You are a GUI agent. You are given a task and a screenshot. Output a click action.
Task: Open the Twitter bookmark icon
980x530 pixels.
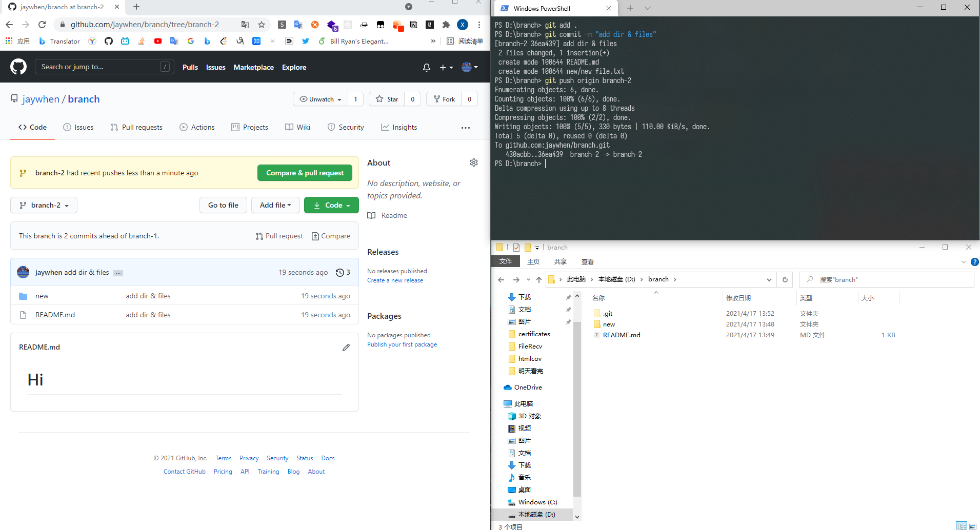pos(306,41)
